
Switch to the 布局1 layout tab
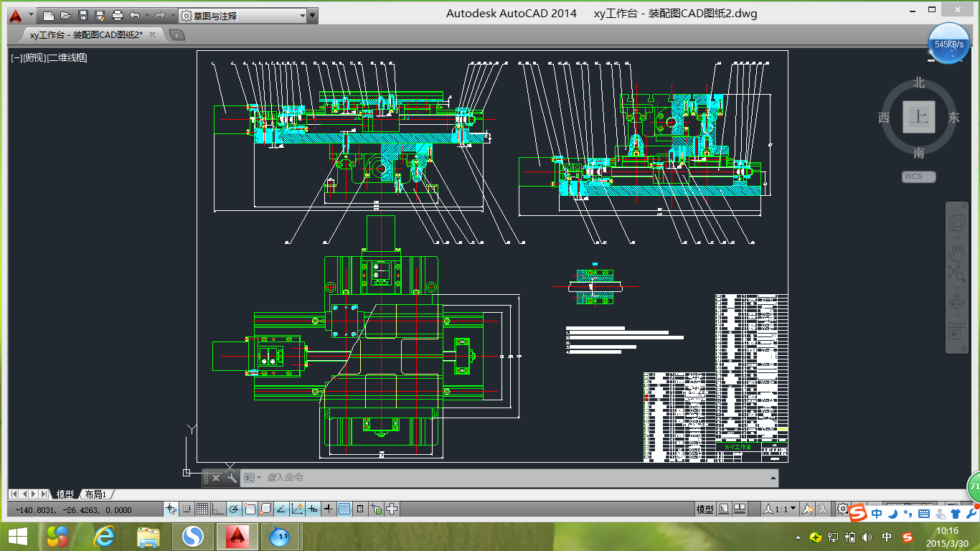(x=95, y=494)
